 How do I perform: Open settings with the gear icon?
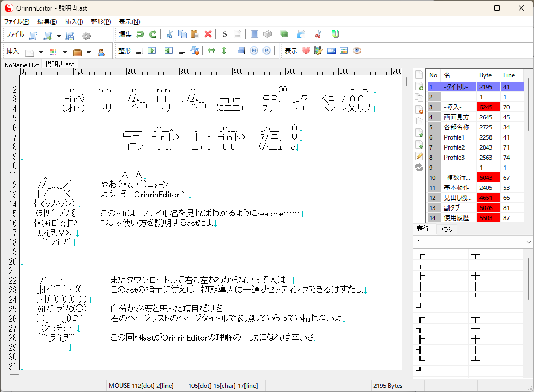tap(86, 36)
